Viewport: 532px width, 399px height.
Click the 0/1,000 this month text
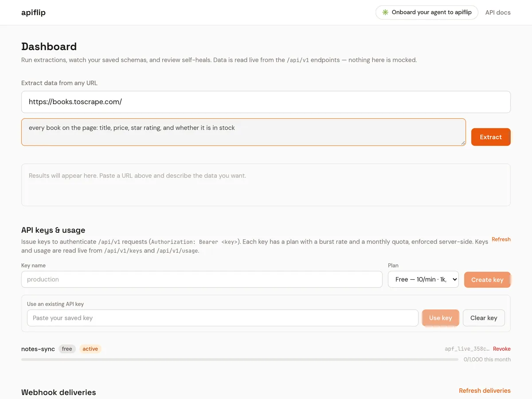[487, 360]
